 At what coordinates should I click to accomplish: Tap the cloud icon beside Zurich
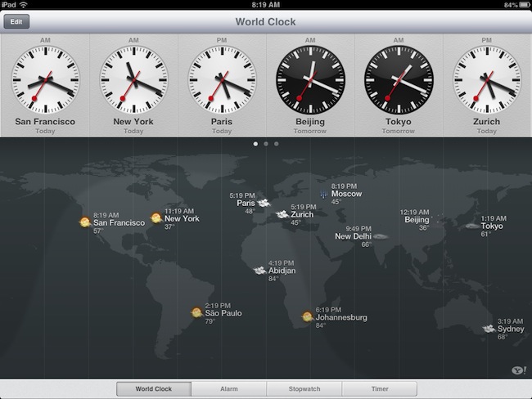pos(282,214)
